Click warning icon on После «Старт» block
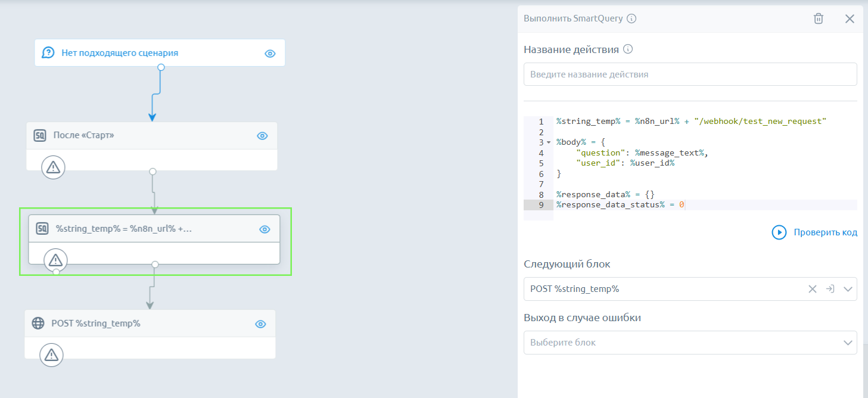 (53, 167)
